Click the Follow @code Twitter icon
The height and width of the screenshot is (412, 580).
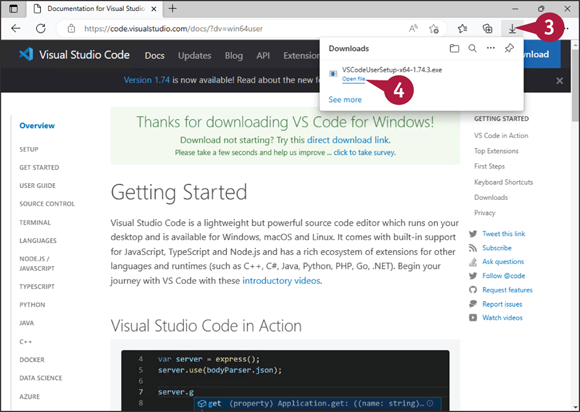[473, 276]
